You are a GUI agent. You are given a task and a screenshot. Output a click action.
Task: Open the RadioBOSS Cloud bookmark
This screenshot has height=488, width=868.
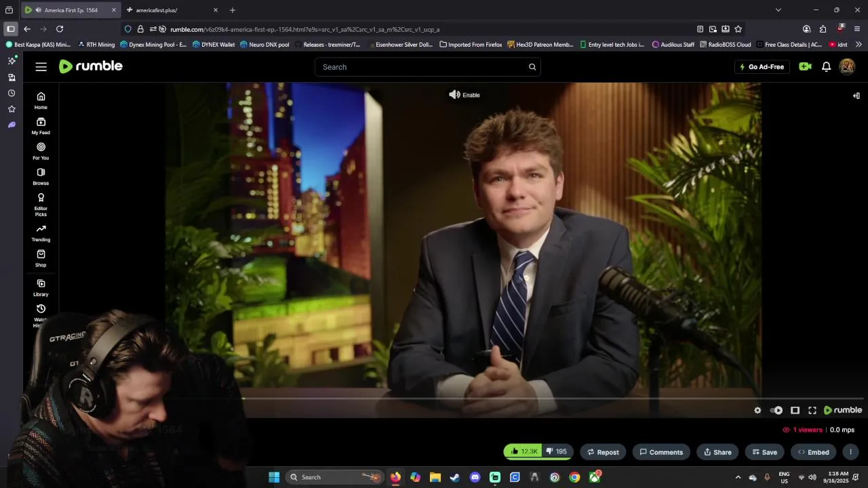pos(725,45)
